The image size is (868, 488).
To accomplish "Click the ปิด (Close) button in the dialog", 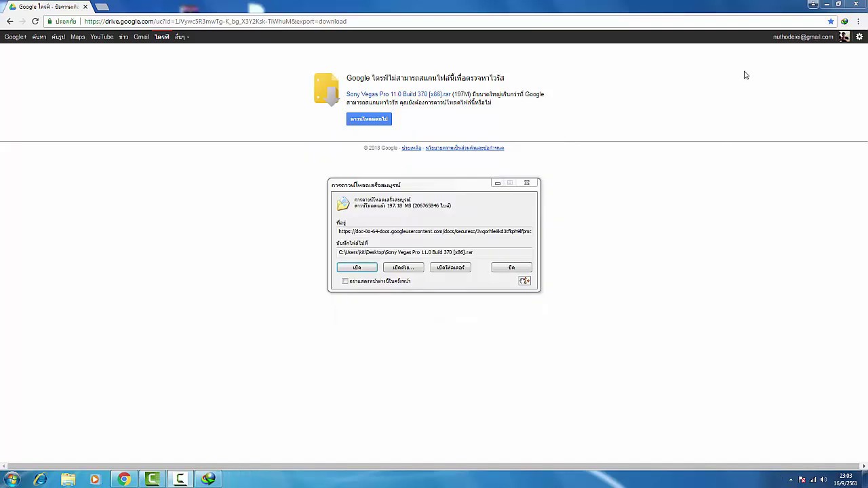I will point(511,267).
